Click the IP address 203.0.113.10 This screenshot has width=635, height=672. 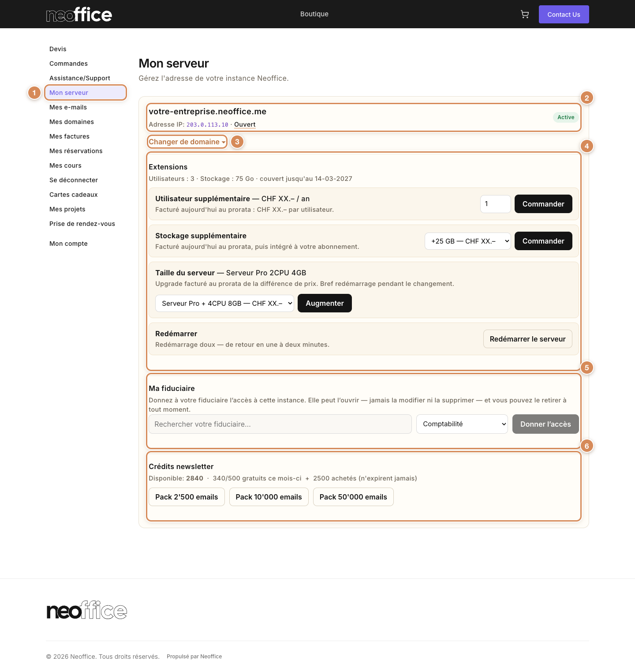click(207, 125)
